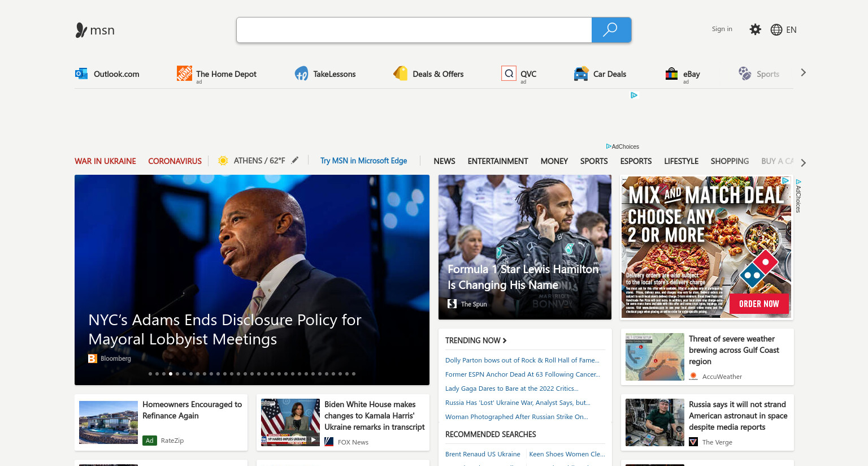The image size is (868, 466).
Task: Open Former ESPN Anchor Dead story
Action: (523, 374)
